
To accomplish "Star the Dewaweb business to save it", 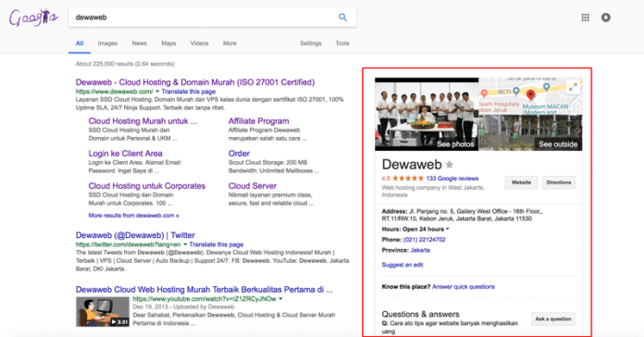I will coord(450,165).
